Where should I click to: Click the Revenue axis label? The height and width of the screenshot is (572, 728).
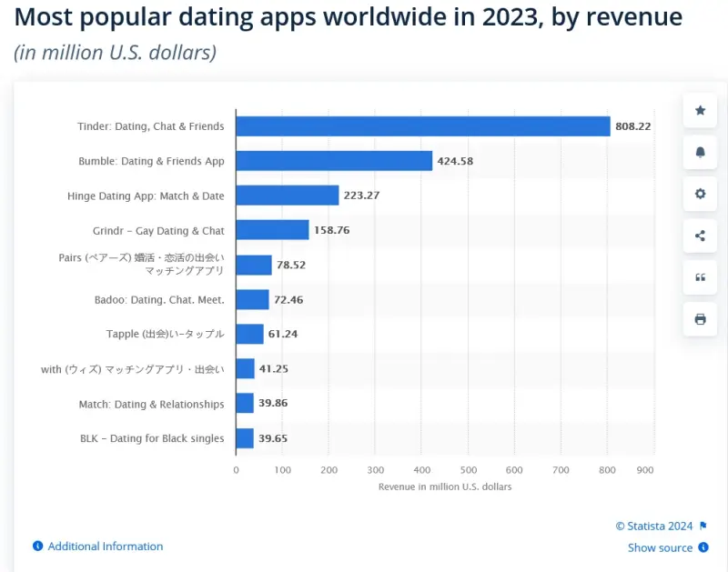click(445, 487)
